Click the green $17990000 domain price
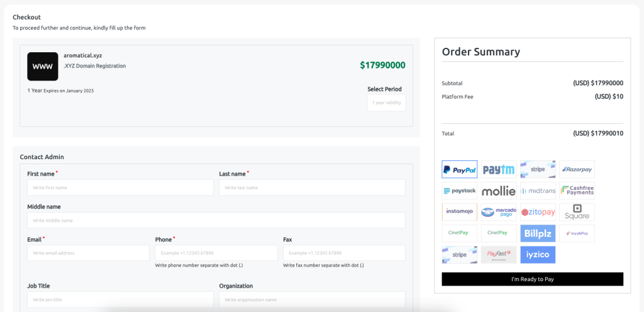This screenshot has height=312, width=644. tap(383, 65)
